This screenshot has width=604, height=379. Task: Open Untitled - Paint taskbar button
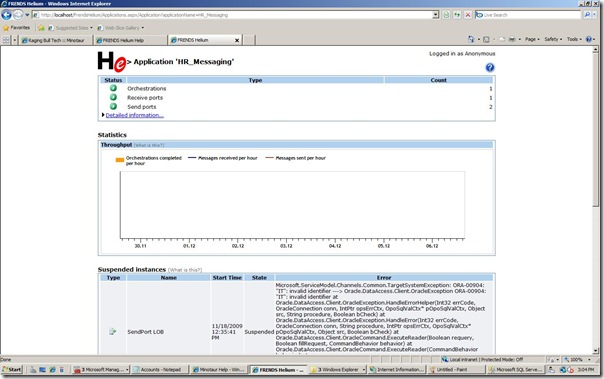pos(456,370)
